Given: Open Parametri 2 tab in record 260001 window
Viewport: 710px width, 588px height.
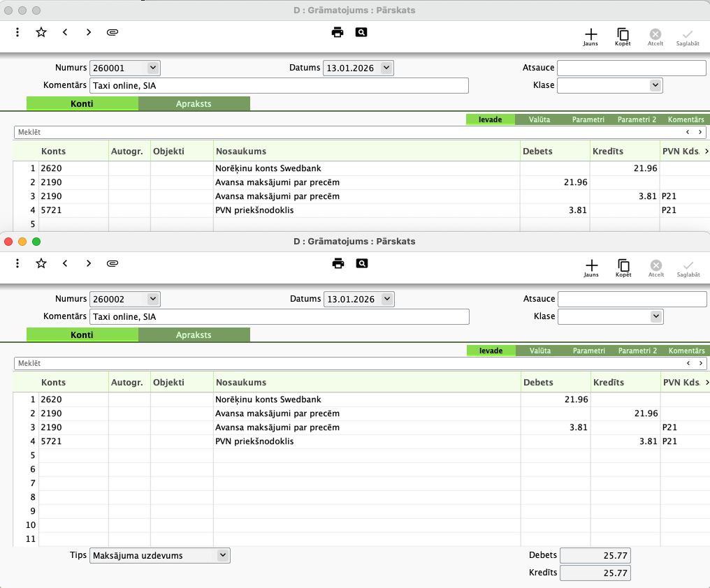Looking at the screenshot, I should pos(637,119).
